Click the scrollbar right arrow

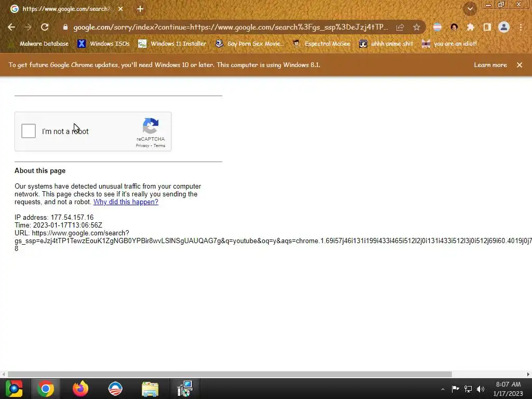coord(528,374)
